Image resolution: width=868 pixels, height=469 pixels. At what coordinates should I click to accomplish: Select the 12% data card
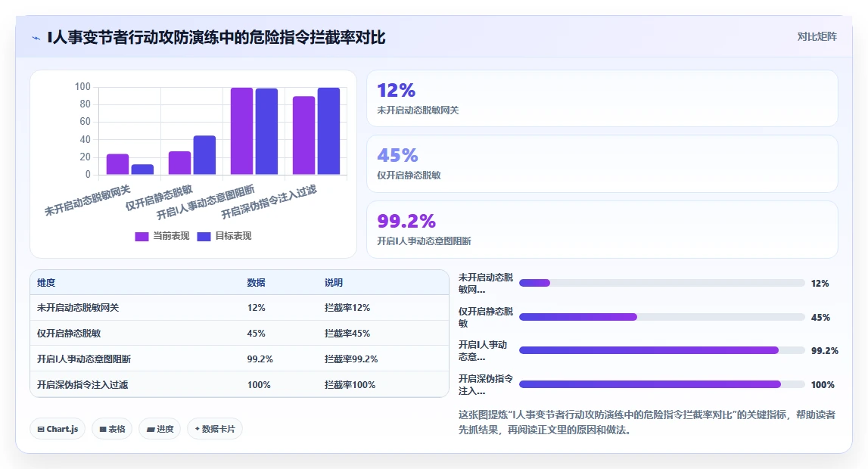[x=602, y=98]
